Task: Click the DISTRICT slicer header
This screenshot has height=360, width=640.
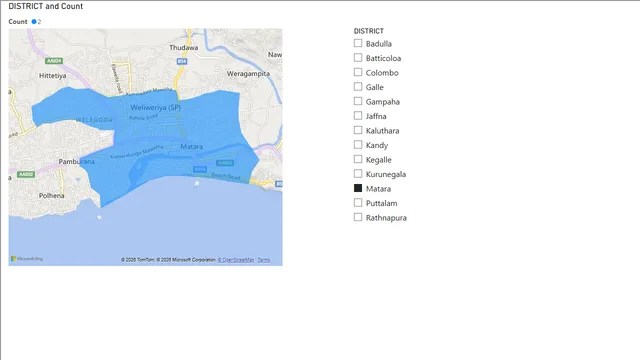Action: (x=369, y=31)
